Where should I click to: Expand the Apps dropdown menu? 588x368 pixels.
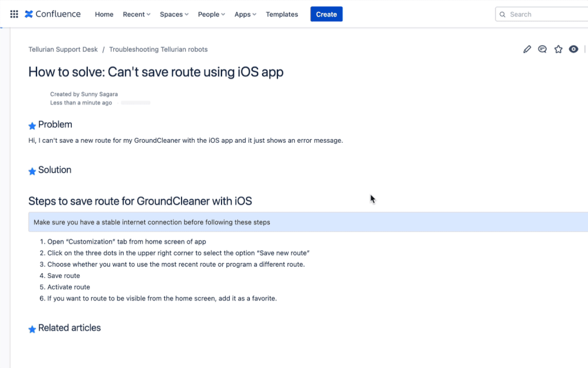(245, 14)
